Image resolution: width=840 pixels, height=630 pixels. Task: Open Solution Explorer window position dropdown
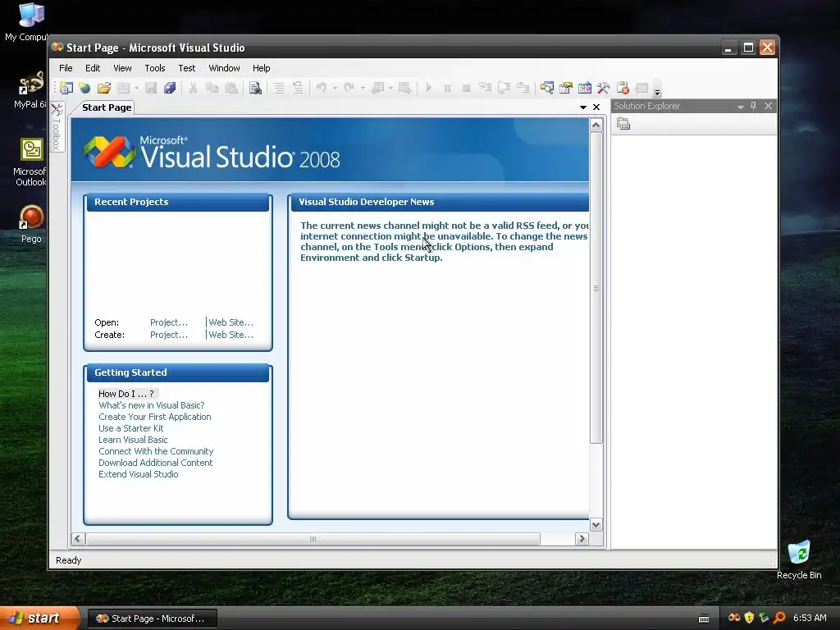[741, 107]
